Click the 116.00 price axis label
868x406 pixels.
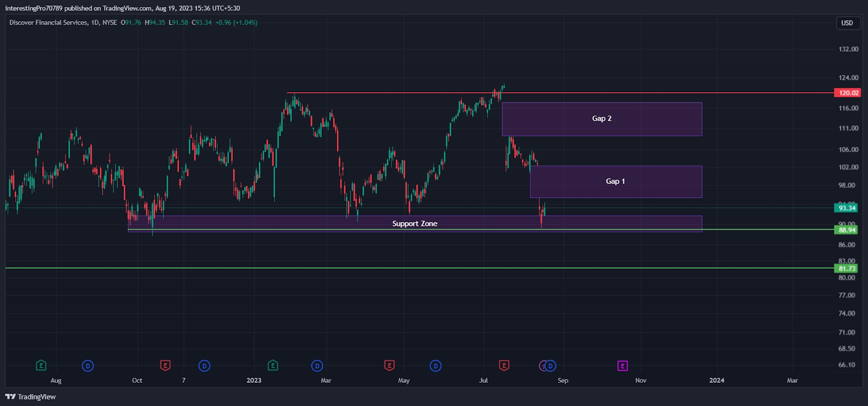(848, 108)
